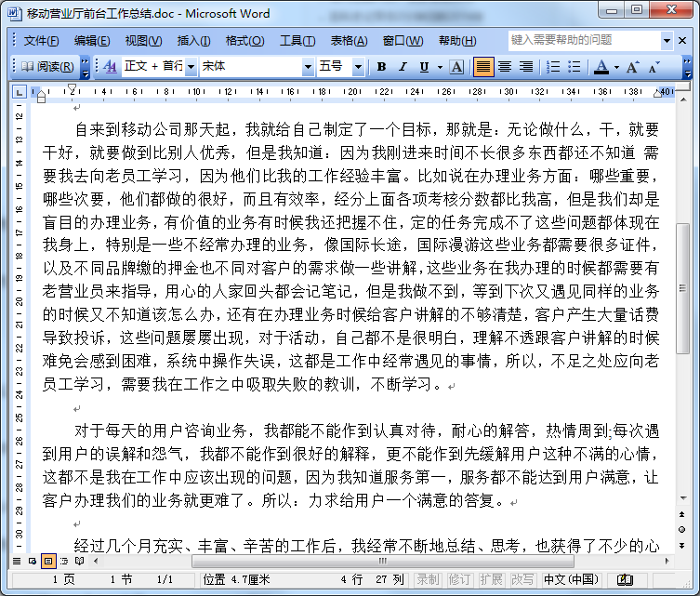700x596 pixels.
Task: Open the 文件(F) menu
Action: [x=41, y=41]
